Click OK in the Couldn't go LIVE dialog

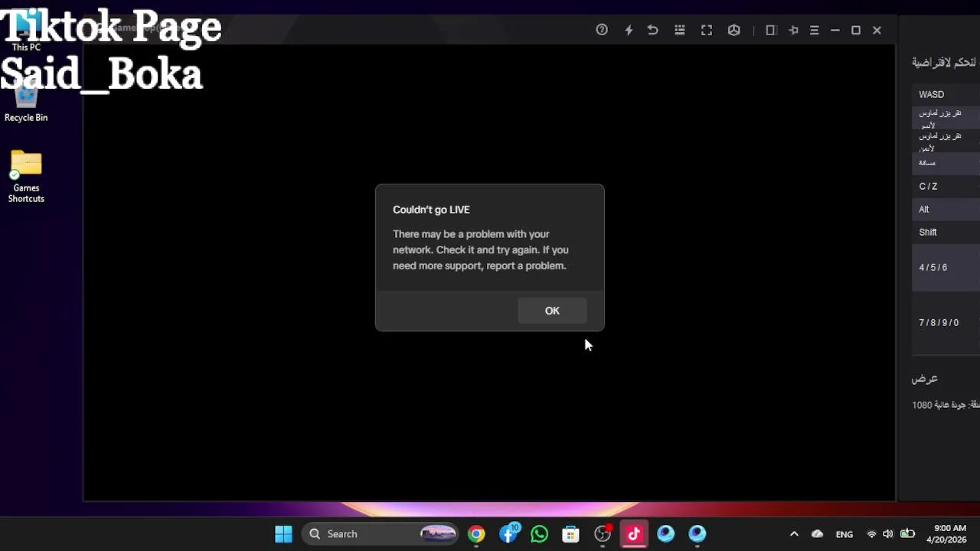552,311
